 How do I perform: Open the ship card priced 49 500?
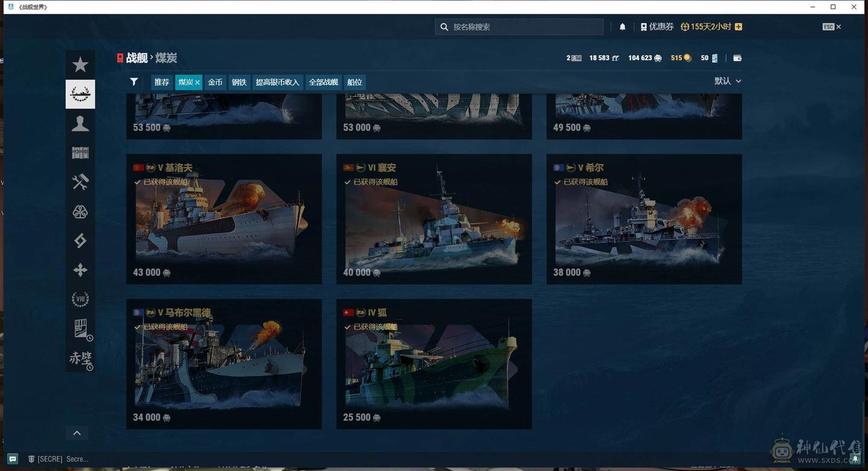pos(644,116)
